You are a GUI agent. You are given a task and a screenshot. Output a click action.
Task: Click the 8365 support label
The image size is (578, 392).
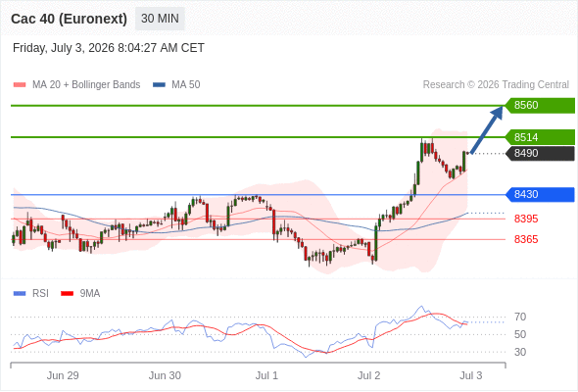tap(526, 240)
